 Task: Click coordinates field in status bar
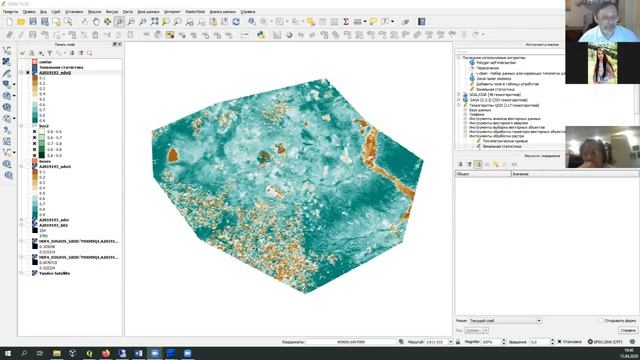click(351, 342)
